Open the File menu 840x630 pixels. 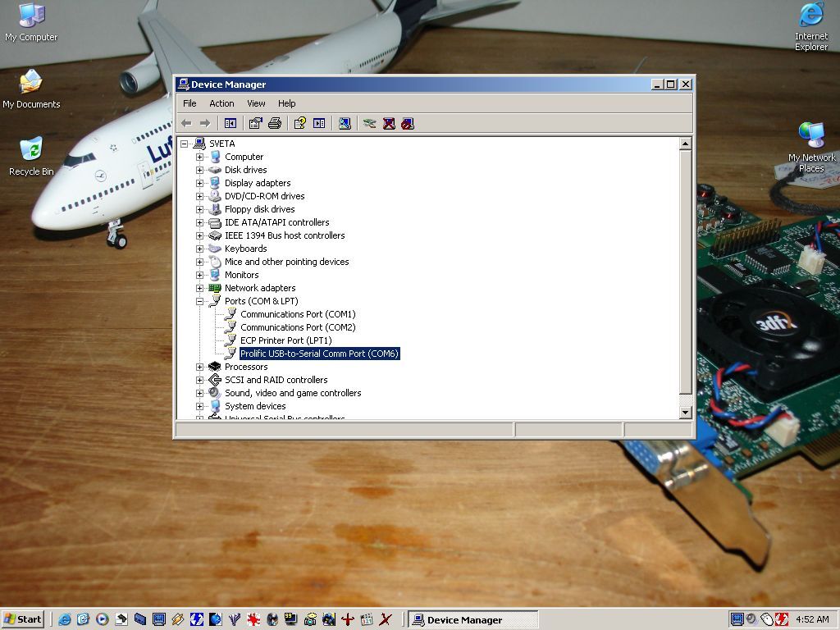click(189, 103)
